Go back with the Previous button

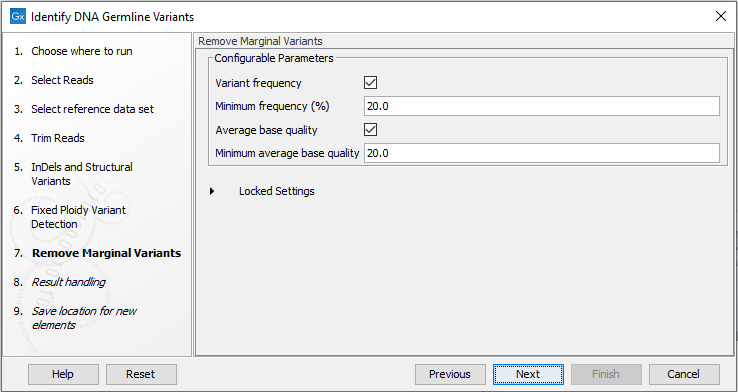[x=450, y=375]
